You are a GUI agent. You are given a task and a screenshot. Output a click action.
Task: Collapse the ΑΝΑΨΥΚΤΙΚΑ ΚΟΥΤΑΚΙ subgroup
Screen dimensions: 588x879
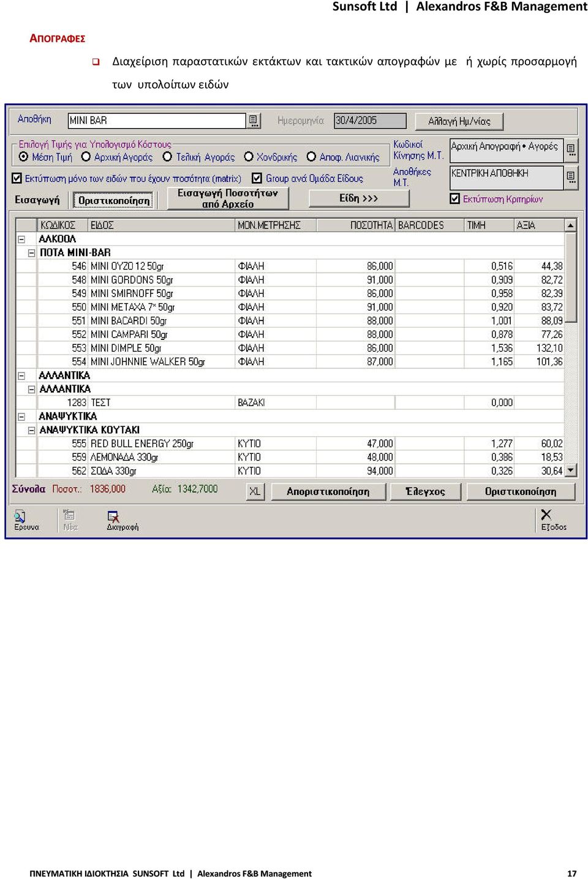click(x=31, y=431)
